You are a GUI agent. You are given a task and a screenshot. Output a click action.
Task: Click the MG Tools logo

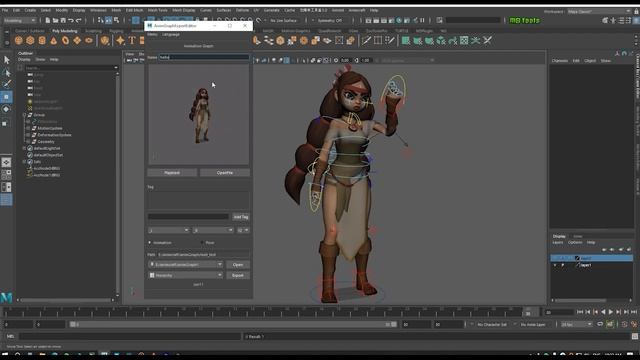[x=524, y=20]
